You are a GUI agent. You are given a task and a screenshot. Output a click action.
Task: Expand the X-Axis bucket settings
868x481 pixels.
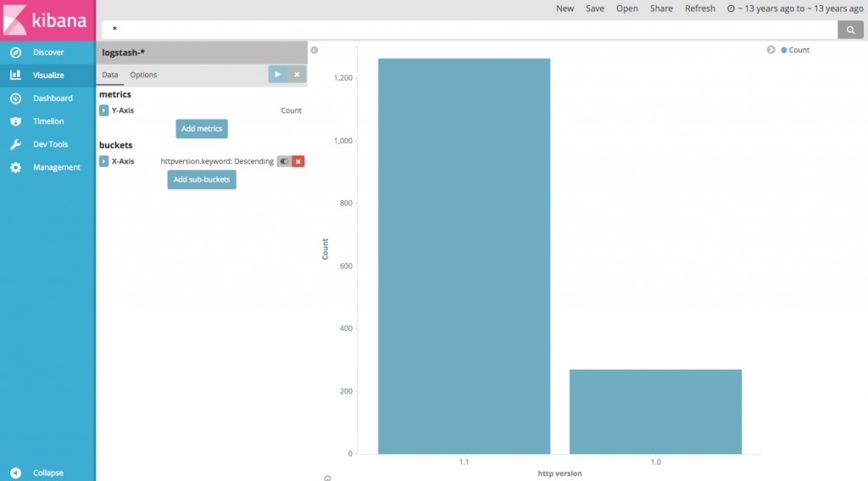[104, 161]
